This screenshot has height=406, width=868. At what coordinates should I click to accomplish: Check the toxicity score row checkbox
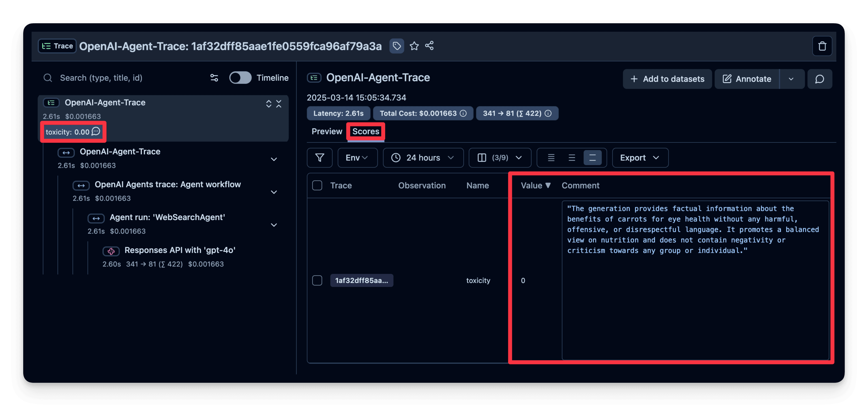click(317, 280)
